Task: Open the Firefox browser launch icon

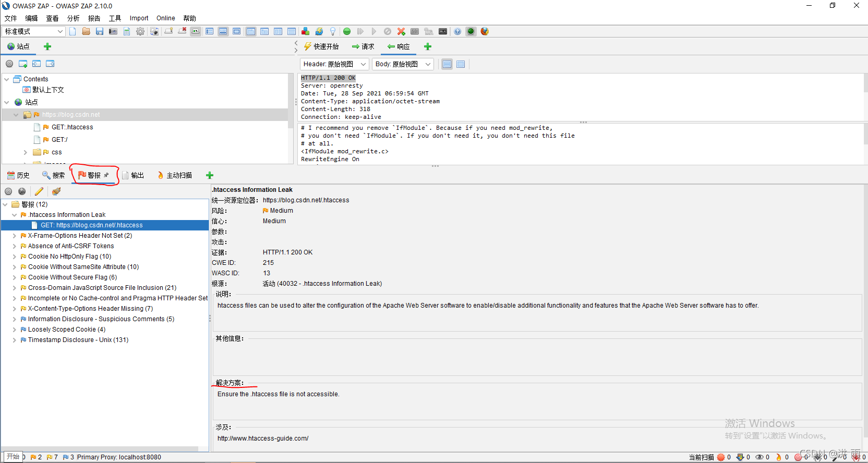Action: click(x=485, y=31)
